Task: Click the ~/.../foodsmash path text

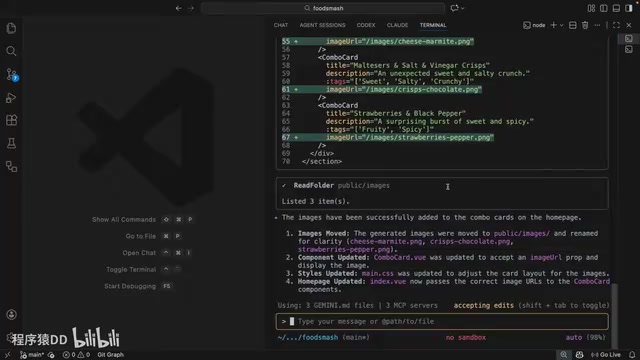Action: click(308, 338)
